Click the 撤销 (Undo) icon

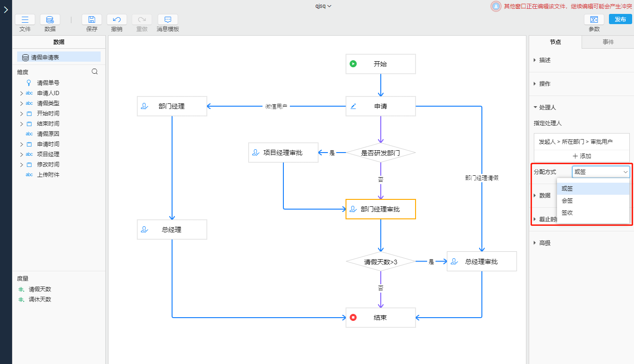click(117, 19)
